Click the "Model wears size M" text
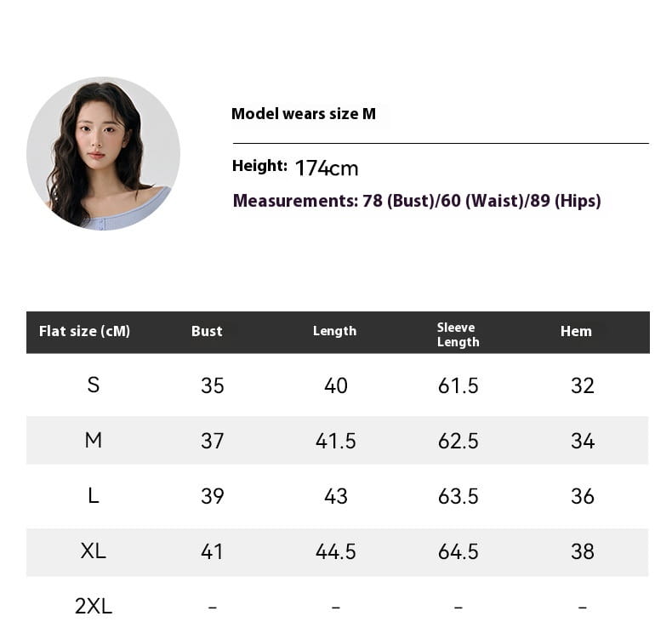 tap(304, 114)
